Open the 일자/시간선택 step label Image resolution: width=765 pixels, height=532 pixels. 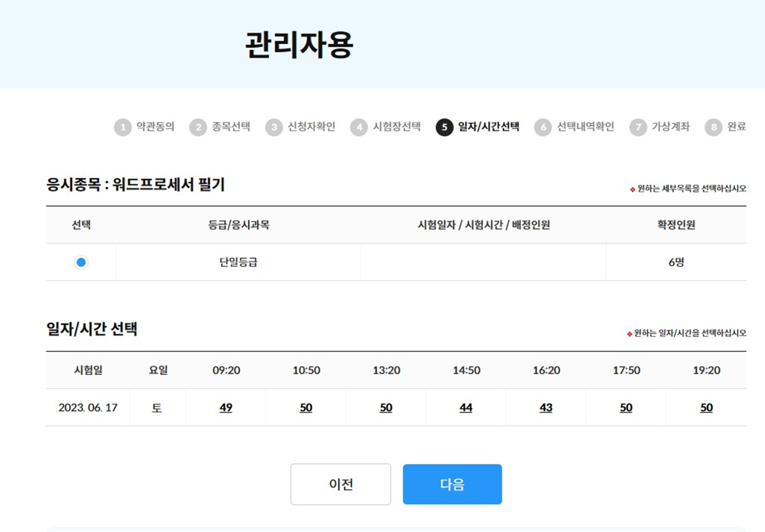pos(489,127)
